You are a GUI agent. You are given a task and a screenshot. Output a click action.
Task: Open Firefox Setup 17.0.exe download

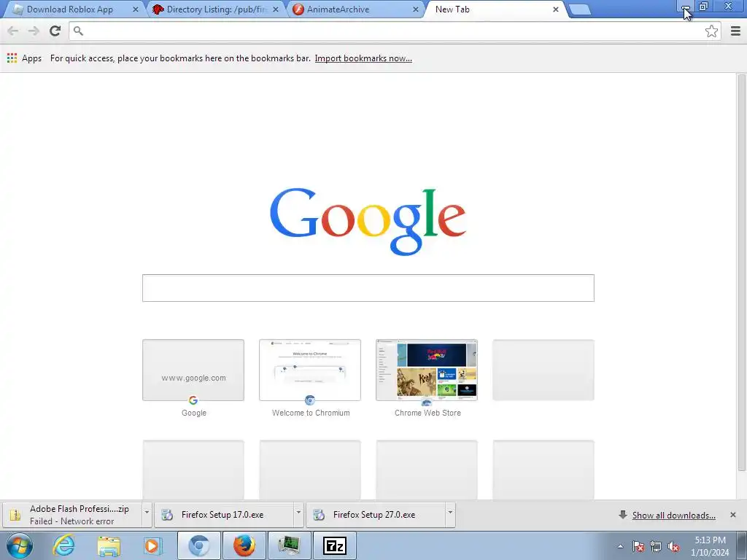[222, 515]
